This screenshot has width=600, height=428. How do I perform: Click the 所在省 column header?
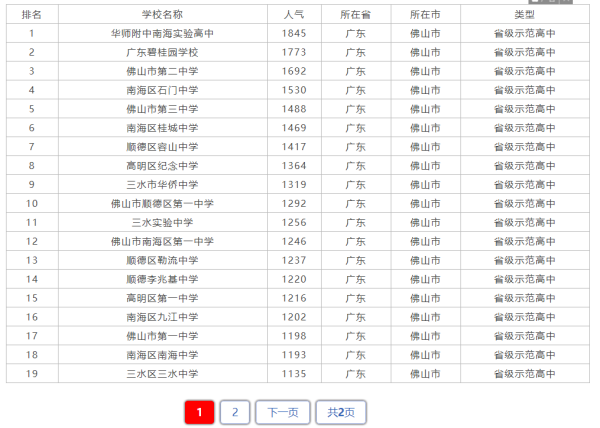pyautogui.click(x=355, y=15)
